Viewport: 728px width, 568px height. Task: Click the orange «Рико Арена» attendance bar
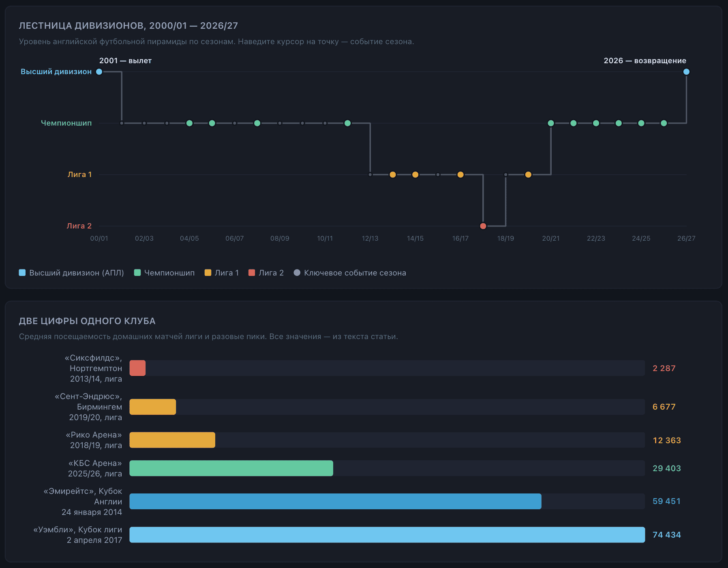[x=172, y=440]
